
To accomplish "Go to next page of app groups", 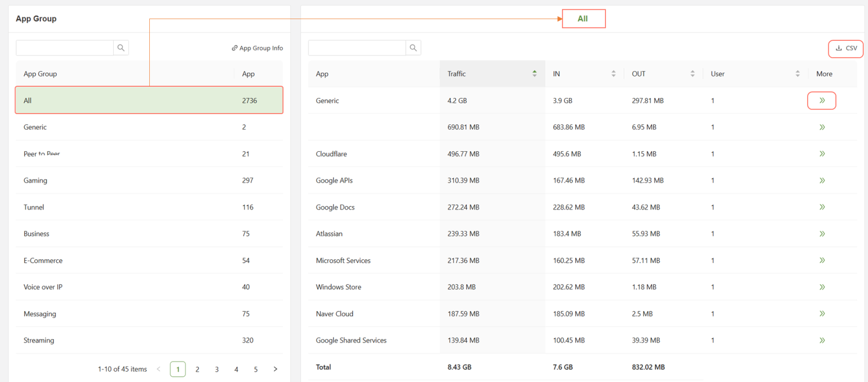I will [275, 369].
